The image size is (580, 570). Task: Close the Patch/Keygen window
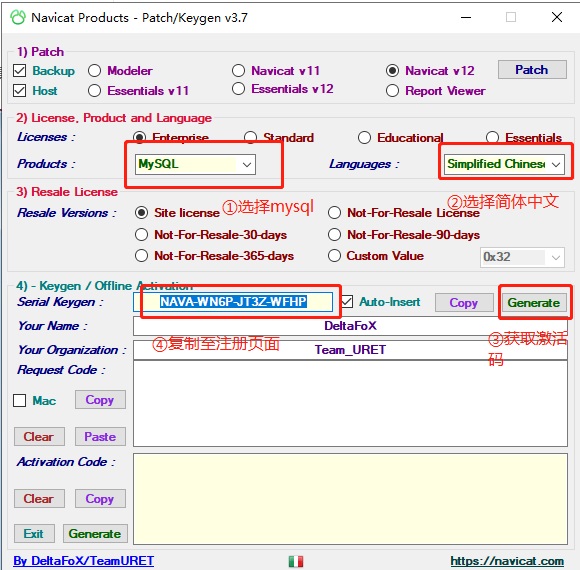point(557,17)
